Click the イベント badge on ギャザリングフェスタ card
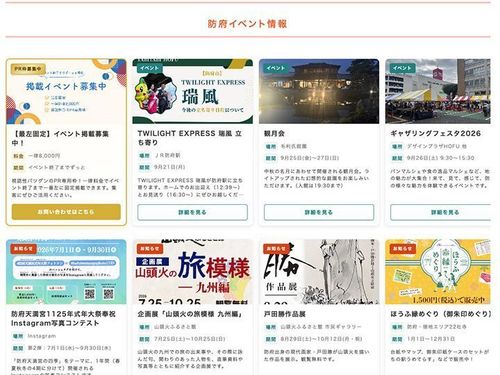This screenshot has width=500, height=375. [x=402, y=68]
